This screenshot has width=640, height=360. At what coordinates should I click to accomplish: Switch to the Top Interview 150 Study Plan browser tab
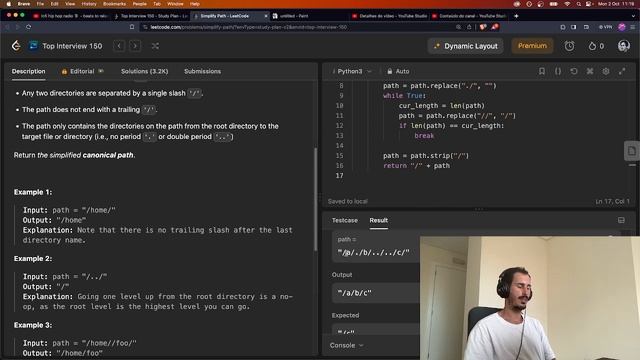(151, 16)
